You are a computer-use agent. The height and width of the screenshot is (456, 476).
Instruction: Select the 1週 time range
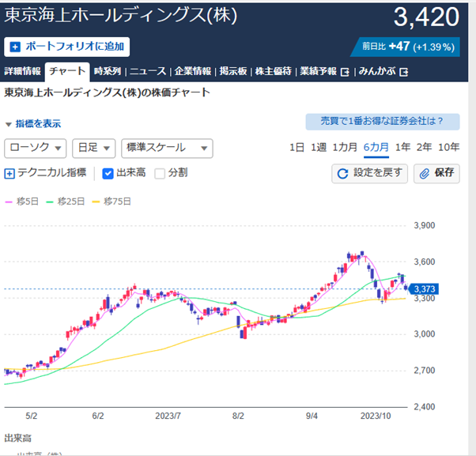tap(319, 148)
